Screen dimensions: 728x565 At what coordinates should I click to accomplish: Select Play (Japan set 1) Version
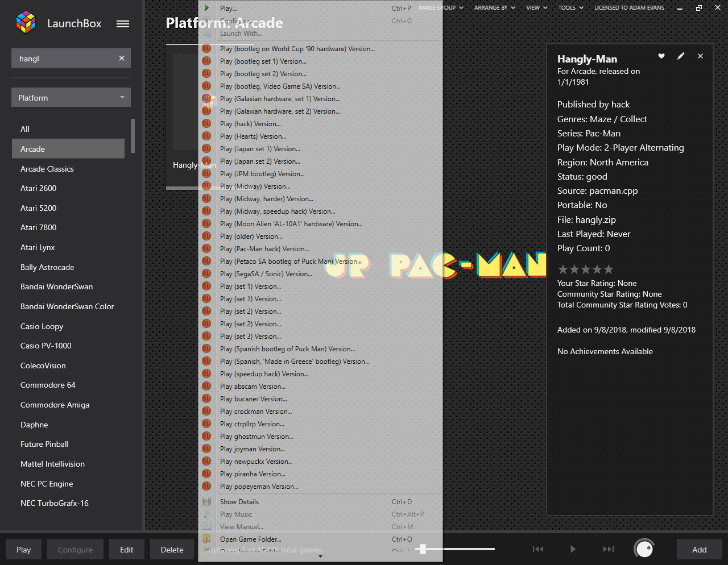pos(320,148)
